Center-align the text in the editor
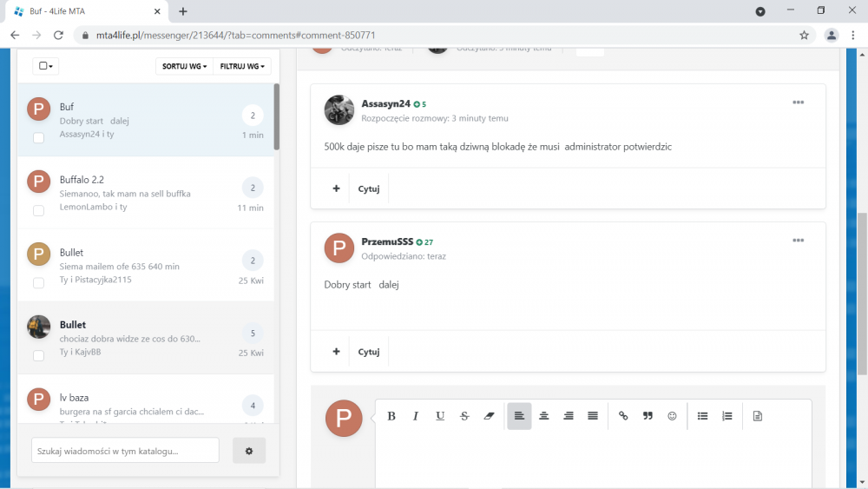This screenshot has height=489, width=868. [544, 416]
